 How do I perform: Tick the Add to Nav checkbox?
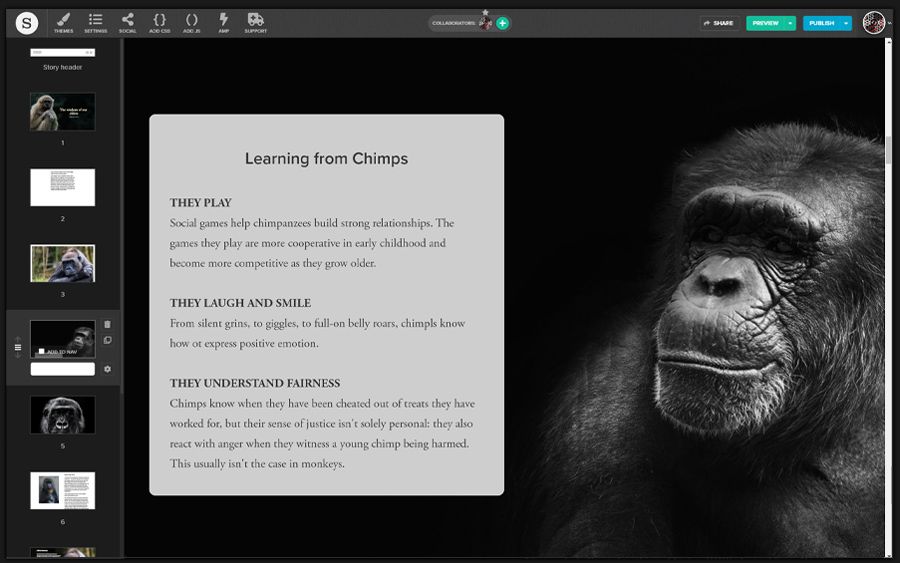(41, 352)
